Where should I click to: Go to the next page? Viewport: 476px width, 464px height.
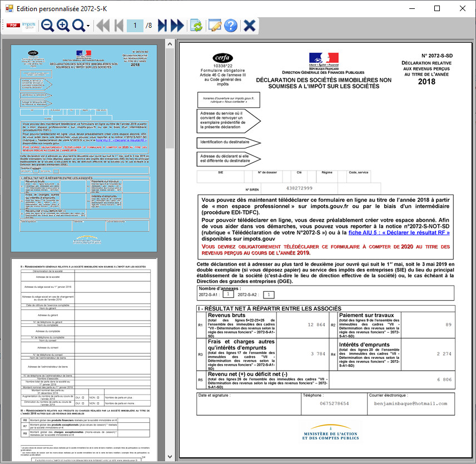click(162, 26)
